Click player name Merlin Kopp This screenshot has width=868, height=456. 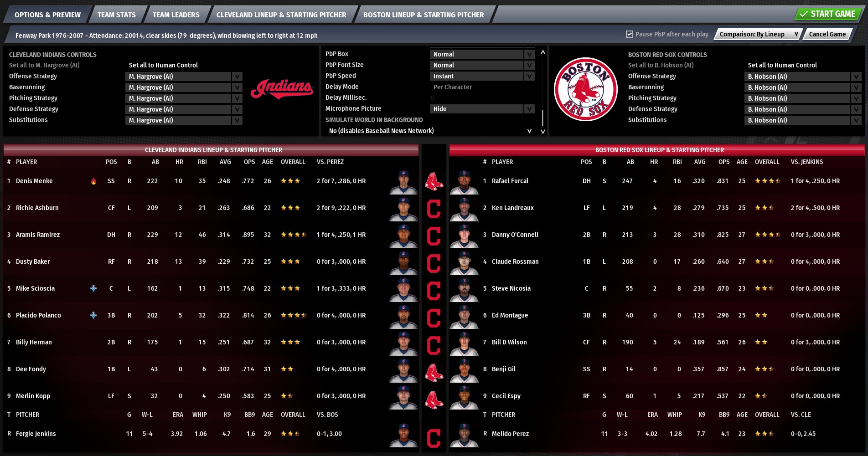coord(33,396)
